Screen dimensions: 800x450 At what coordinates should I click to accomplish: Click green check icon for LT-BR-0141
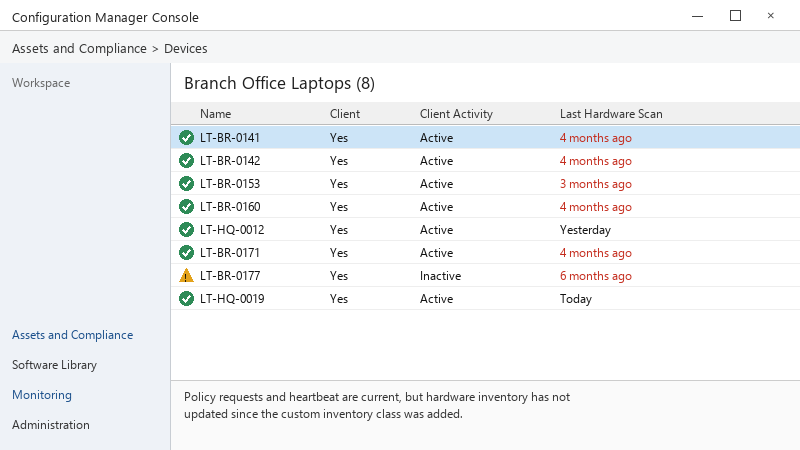pyautogui.click(x=186, y=138)
